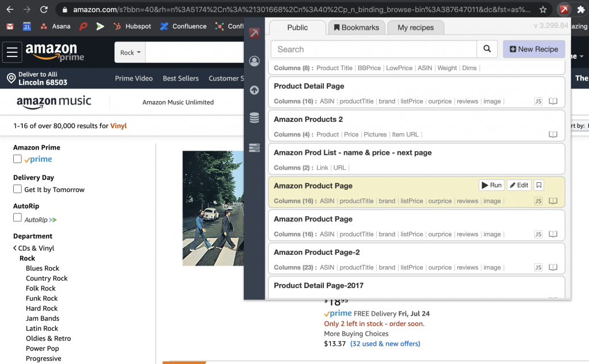Select the upload icon in the left sidebar
This screenshot has width=589, height=364.
[x=254, y=90]
